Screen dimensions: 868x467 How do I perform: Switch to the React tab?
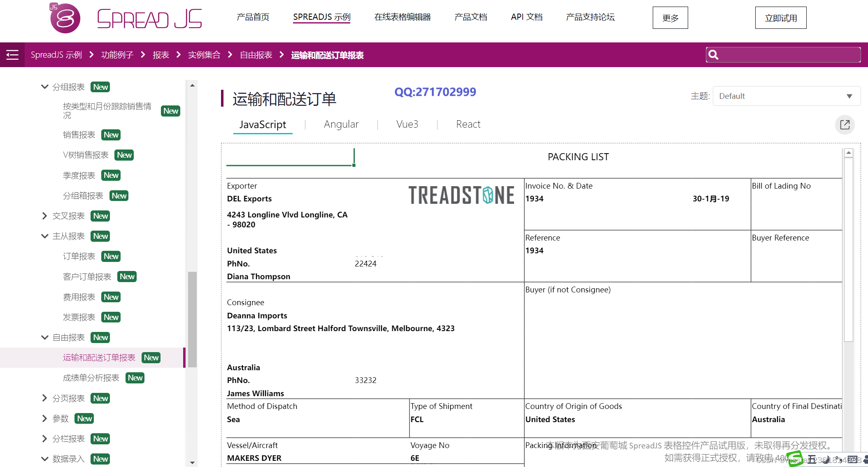pyautogui.click(x=468, y=124)
